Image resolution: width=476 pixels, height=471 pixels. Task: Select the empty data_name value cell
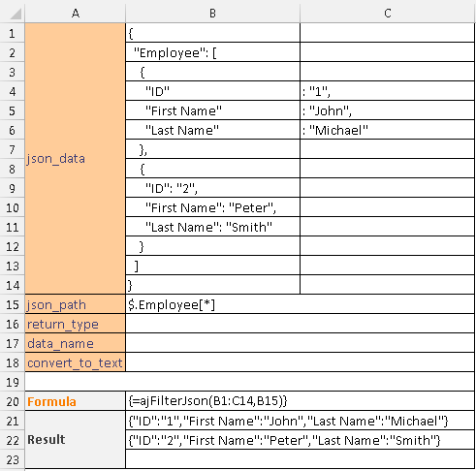(x=300, y=343)
